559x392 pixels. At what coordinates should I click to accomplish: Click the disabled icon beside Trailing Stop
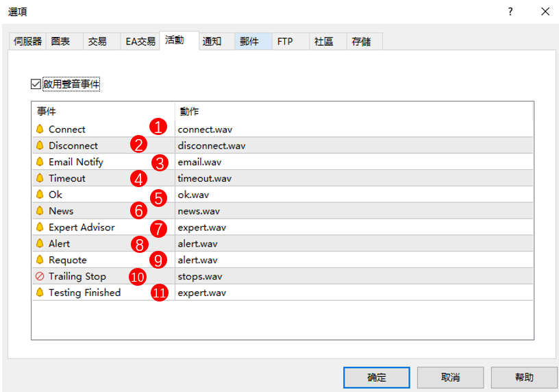coord(40,276)
